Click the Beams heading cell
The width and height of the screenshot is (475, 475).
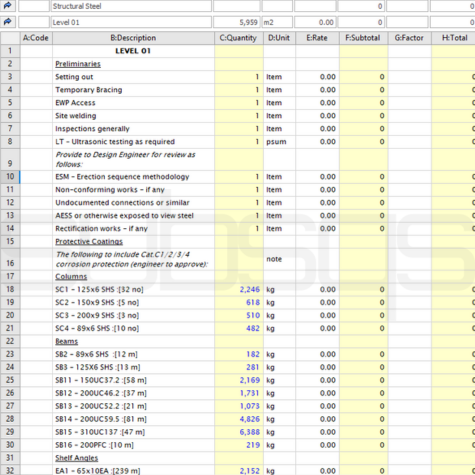[133, 341]
